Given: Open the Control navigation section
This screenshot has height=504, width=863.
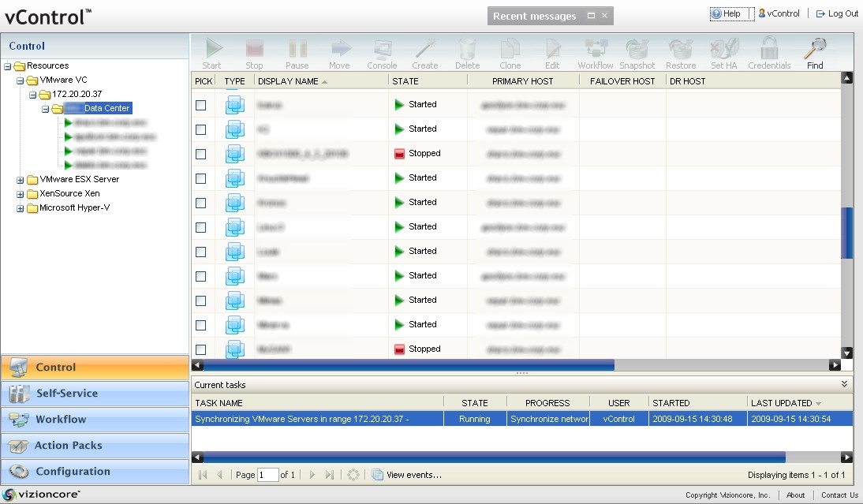Looking at the screenshot, I should [95, 367].
